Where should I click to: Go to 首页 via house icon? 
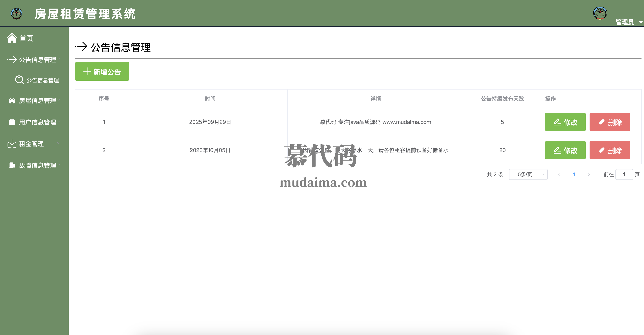click(x=12, y=38)
